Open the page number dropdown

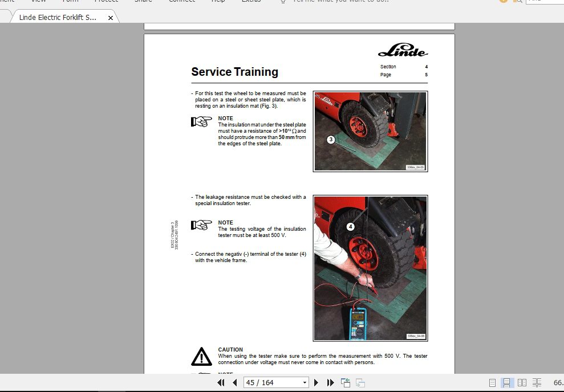tap(305, 382)
